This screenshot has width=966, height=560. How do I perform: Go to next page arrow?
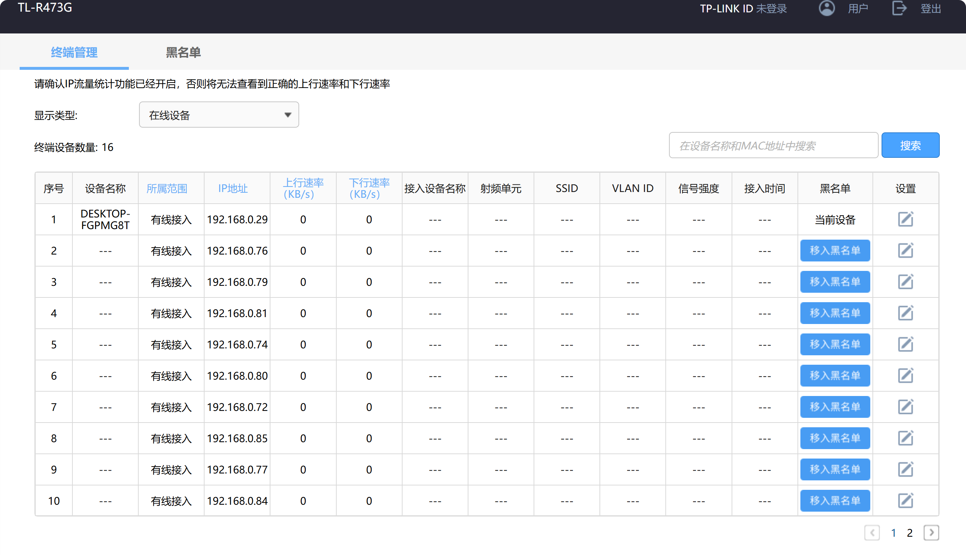pyautogui.click(x=931, y=533)
